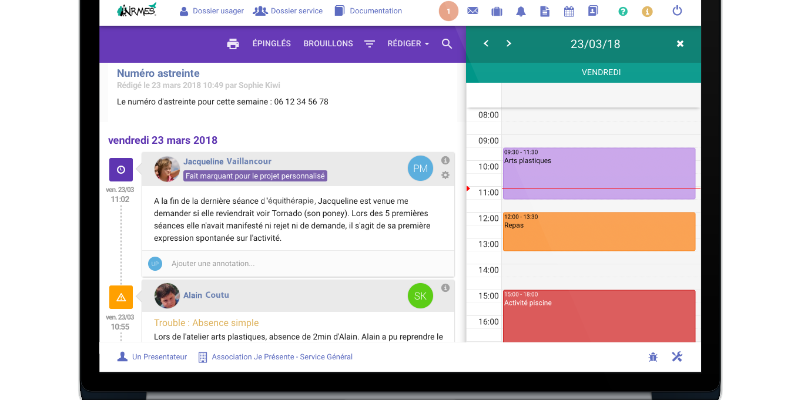Image resolution: width=800 pixels, height=400 pixels.
Task: Expand the RÉDIGER dropdown
Action: click(408, 44)
